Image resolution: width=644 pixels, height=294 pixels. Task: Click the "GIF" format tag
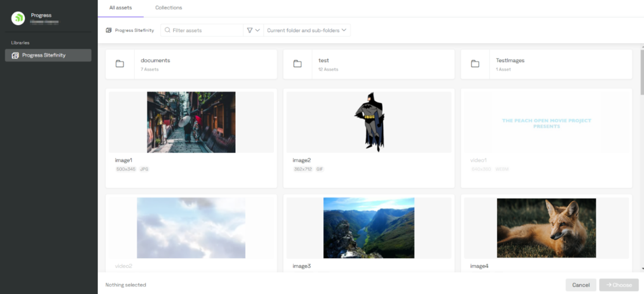[320, 169]
